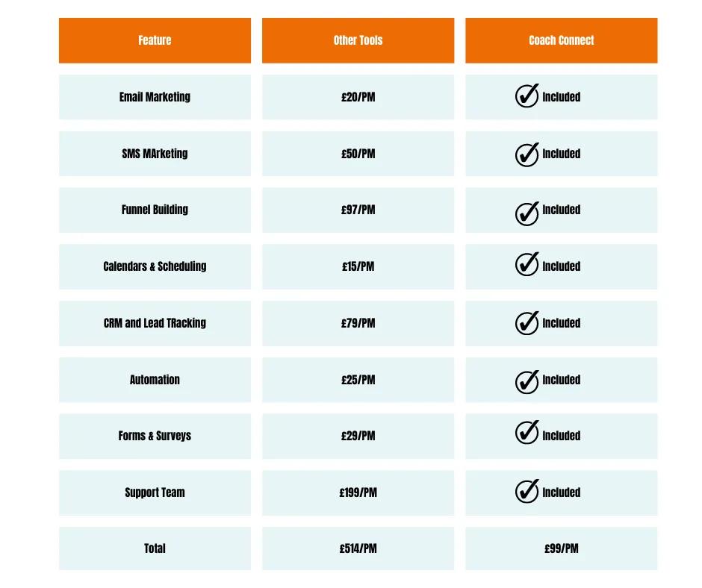This screenshot has width=702, height=588.
Task: Click the checkmark icon in Automation row
Action: 527,381
